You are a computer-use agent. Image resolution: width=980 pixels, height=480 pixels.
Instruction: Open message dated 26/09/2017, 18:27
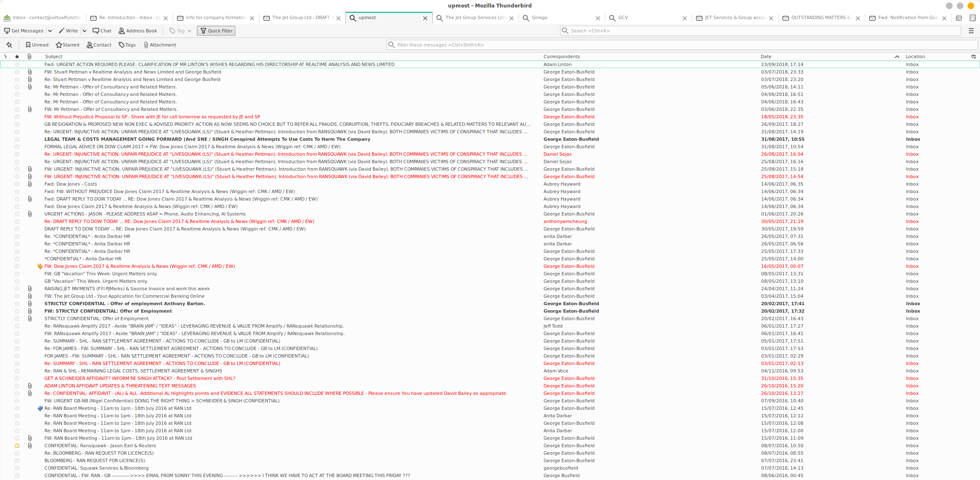tap(490, 124)
